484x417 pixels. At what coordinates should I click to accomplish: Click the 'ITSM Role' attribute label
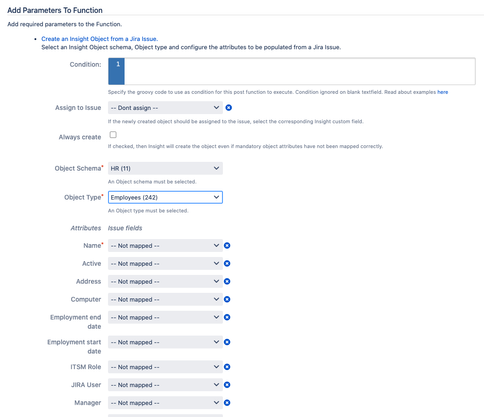point(85,367)
